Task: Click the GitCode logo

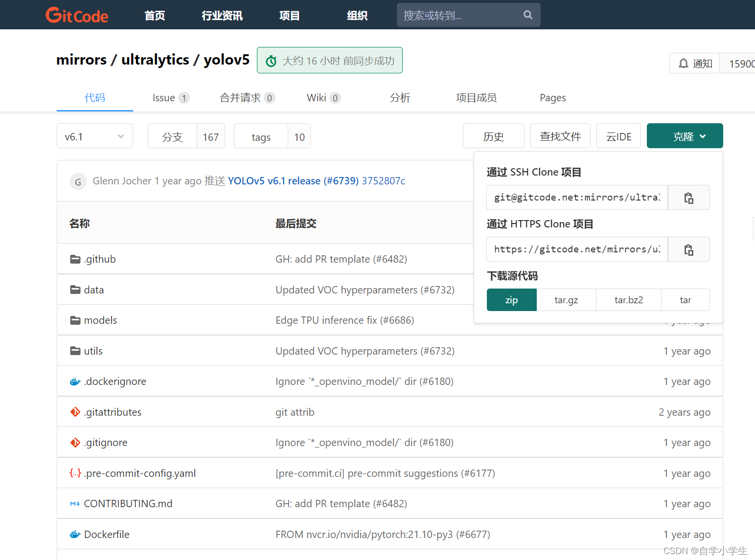Action: click(x=77, y=15)
